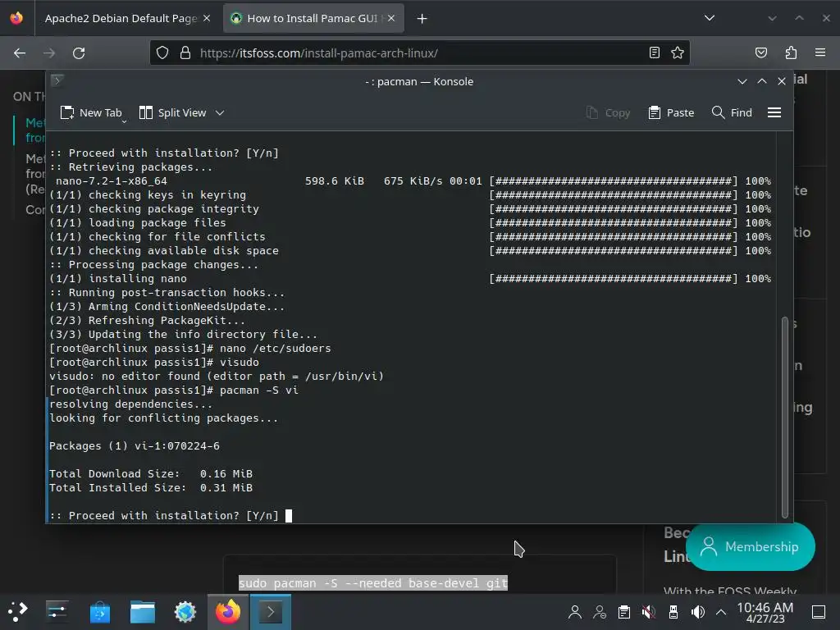Viewport: 840px width, 630px height.
Task: Open System Settings from the taskbar
Action: pyautogui.click(x=57, y=611)
